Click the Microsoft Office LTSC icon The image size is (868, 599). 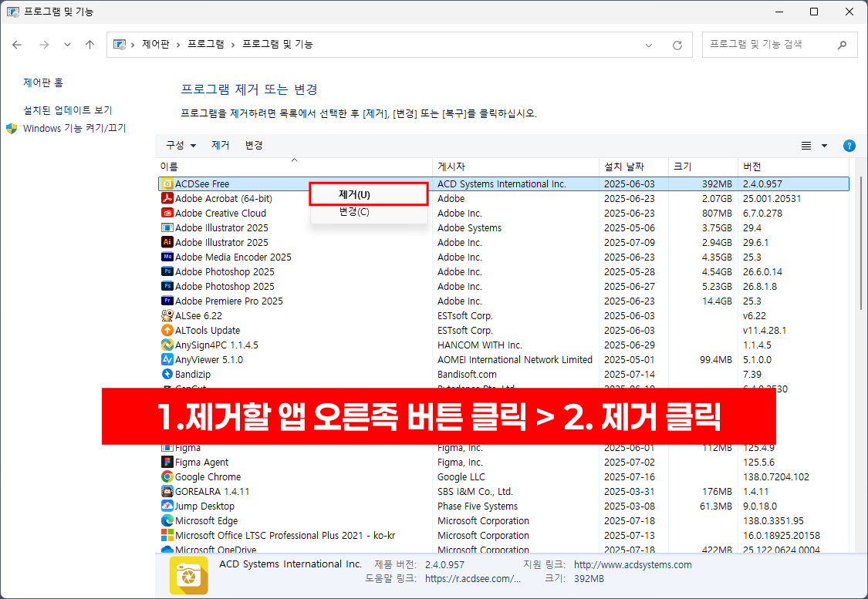point(167,535)
